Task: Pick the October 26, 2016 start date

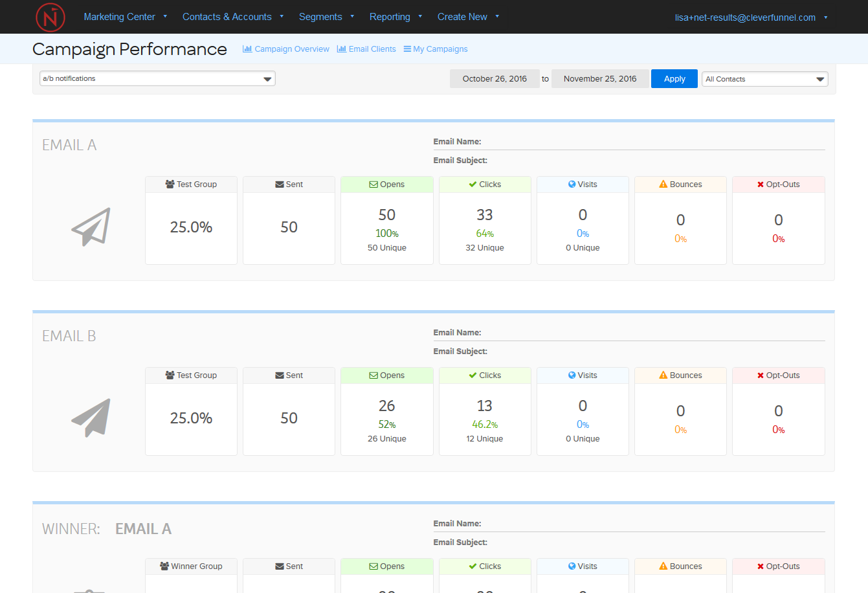Action: click(x=495, y=79)
